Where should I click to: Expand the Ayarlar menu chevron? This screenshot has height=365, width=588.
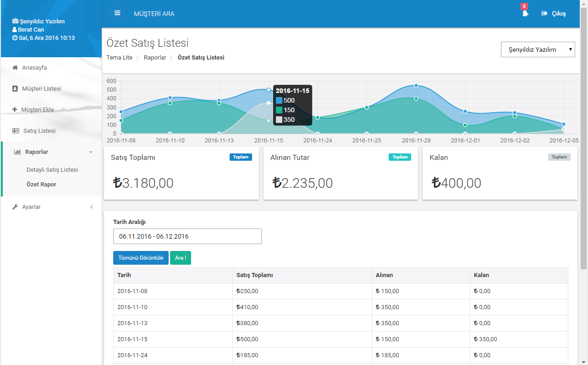coord(91,207)
